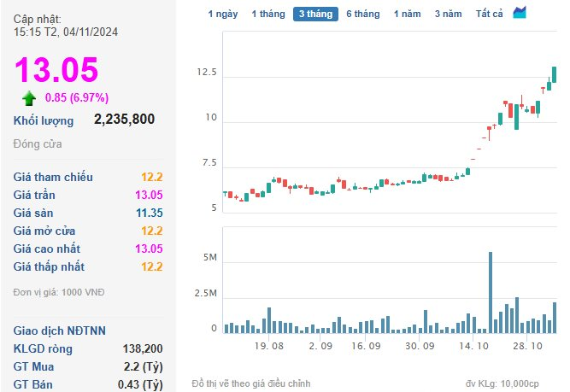Screen dimensions: 570x392
Task: Click the 'Giá cao nhất' label
Action: 47,249
